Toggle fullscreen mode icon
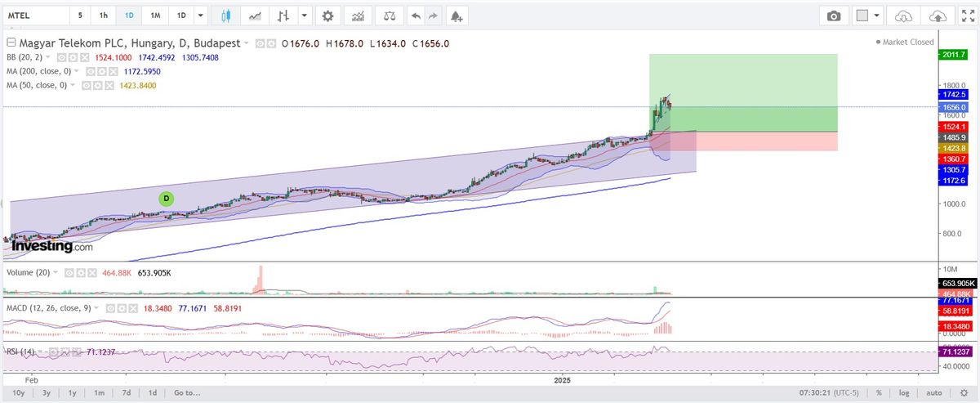The image size is (980, 403). [969, 16]
